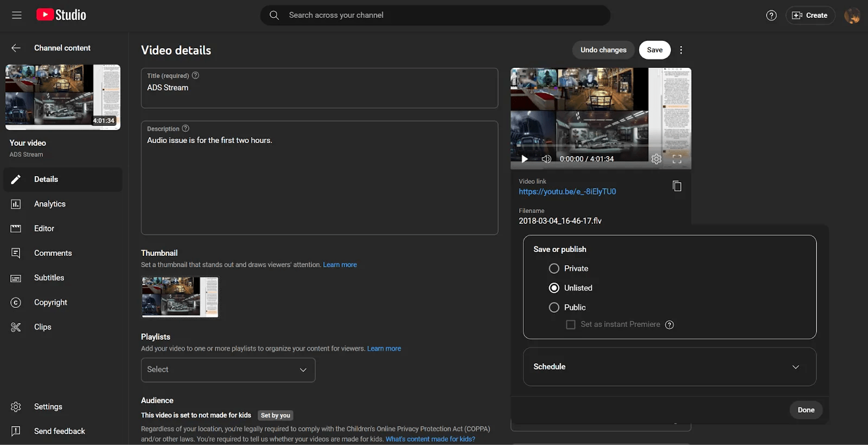Check Set as instant Premiere box

[x=571, y=325]
